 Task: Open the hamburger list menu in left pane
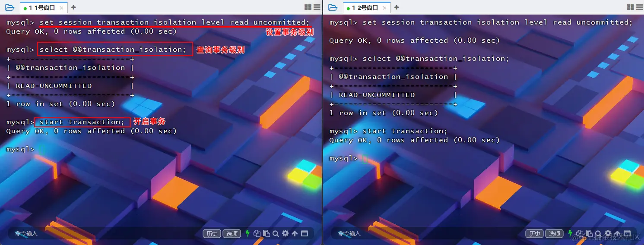click(317, 7)
